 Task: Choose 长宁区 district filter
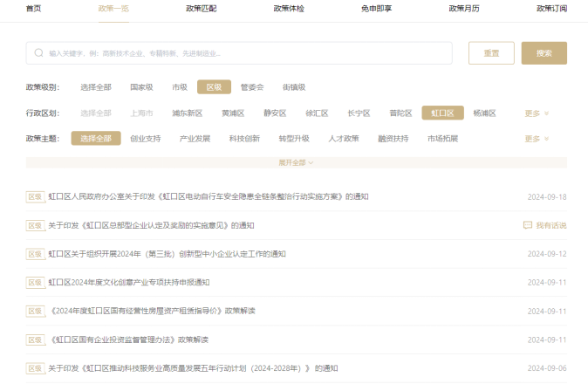tap(359, 113)
